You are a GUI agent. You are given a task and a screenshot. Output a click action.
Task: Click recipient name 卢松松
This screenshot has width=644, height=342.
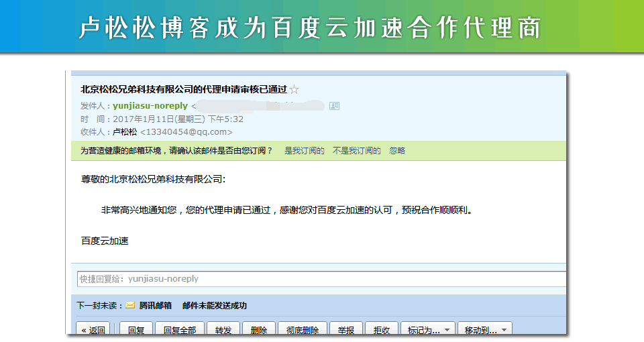coord(125,132)
